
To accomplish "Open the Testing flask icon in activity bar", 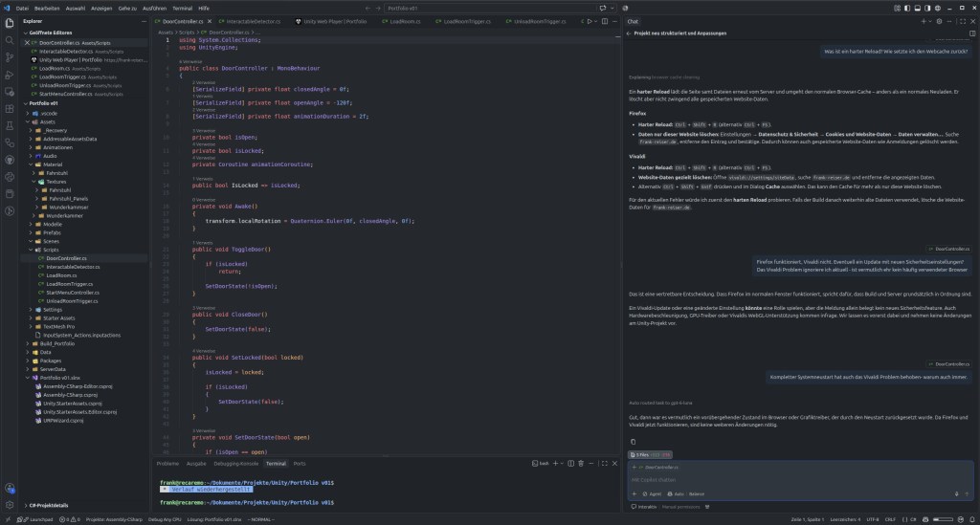I will pos(10,125).
